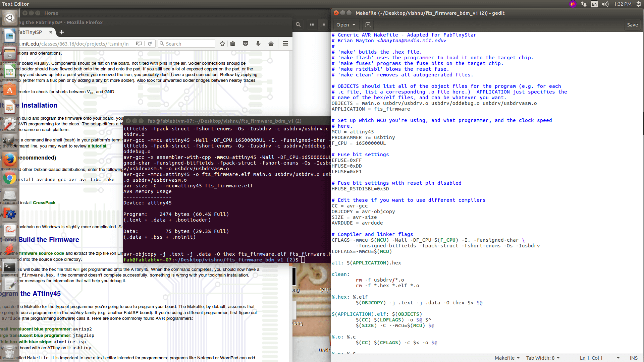644x362 pixels.
Task: Click the Firefox icon in the launcher
Action: coord(10,160)
